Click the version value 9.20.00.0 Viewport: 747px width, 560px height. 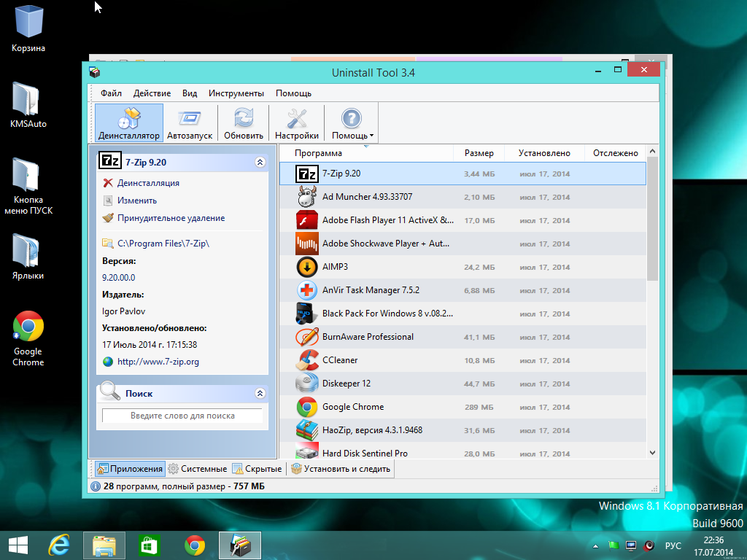(x=119, y=278)
